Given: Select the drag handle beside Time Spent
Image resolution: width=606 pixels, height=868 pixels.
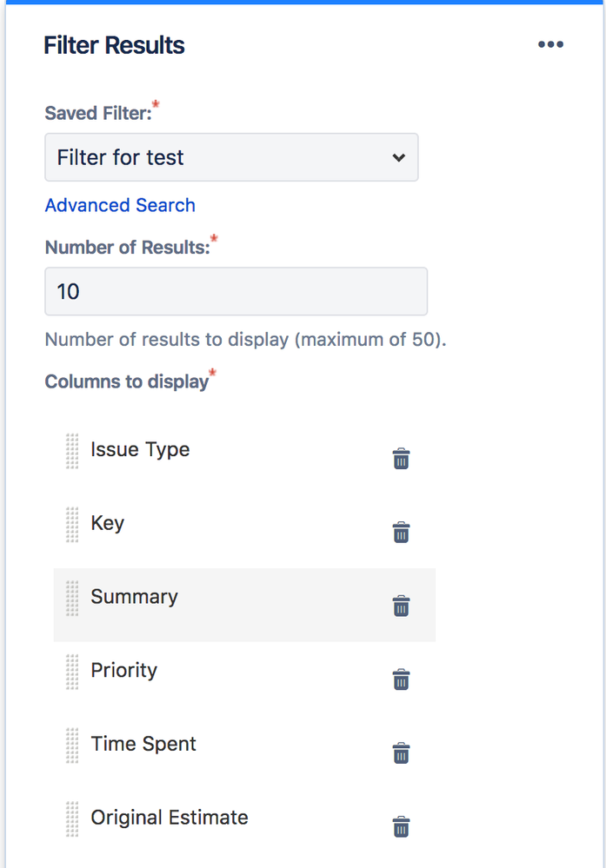Looking at the screenshot, I should 72,746.
